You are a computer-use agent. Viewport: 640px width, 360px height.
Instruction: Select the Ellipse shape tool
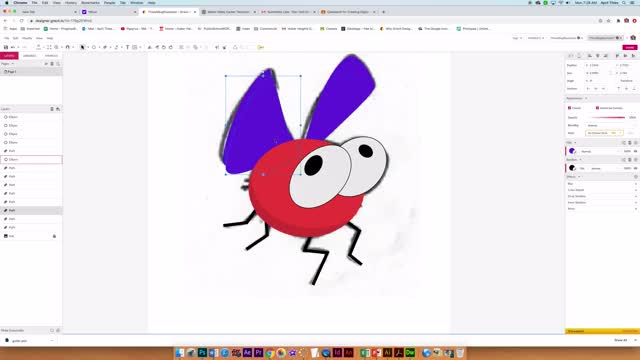pyautogui.click(x=94, y=47)
